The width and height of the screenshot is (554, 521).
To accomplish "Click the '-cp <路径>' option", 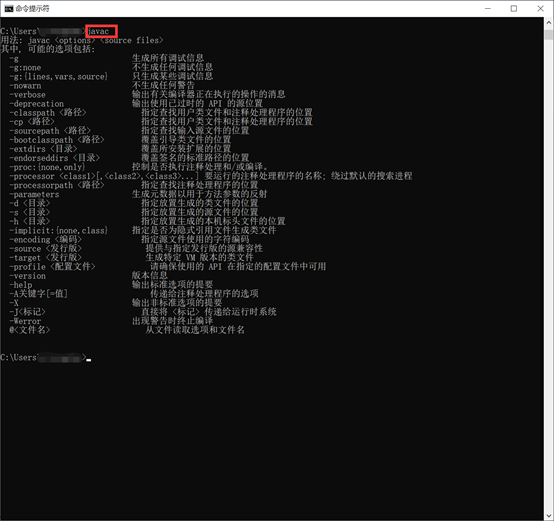I will tap(32, 122).
